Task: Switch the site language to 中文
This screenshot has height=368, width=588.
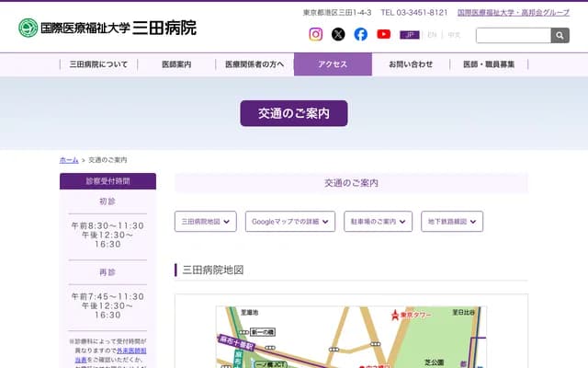Action: point(454,35)
